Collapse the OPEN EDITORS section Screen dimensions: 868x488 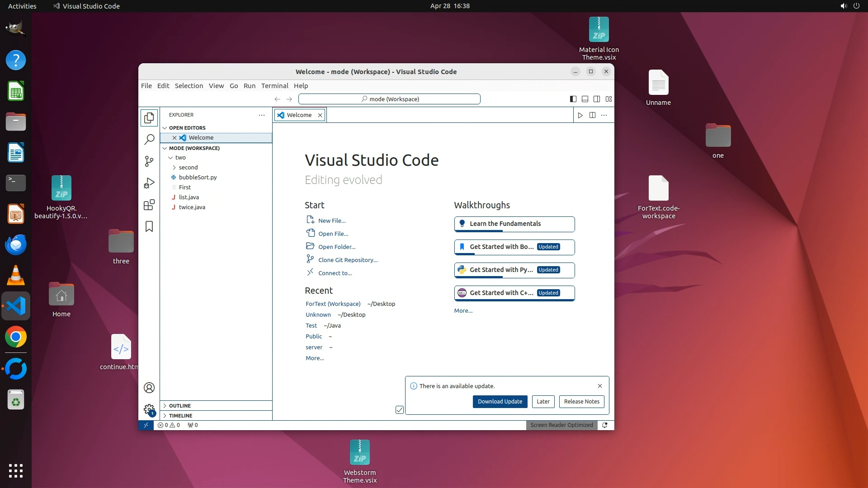pyautogui.click(x=187, y=128)
